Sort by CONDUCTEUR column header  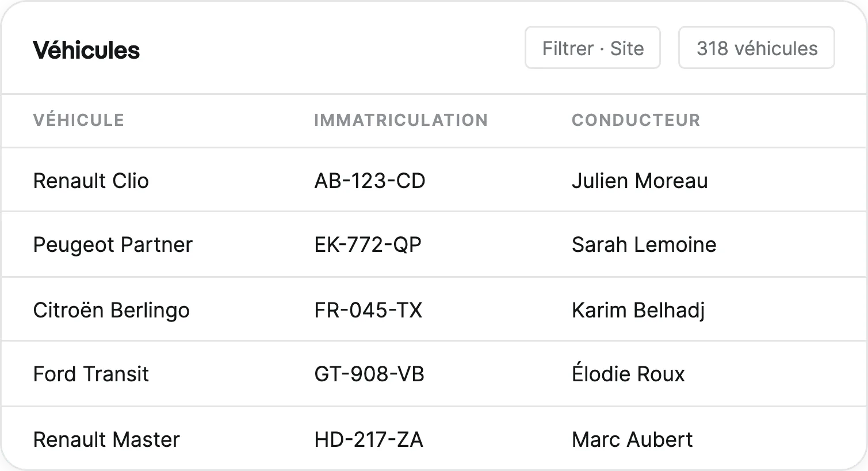click(x=636, y=120)
